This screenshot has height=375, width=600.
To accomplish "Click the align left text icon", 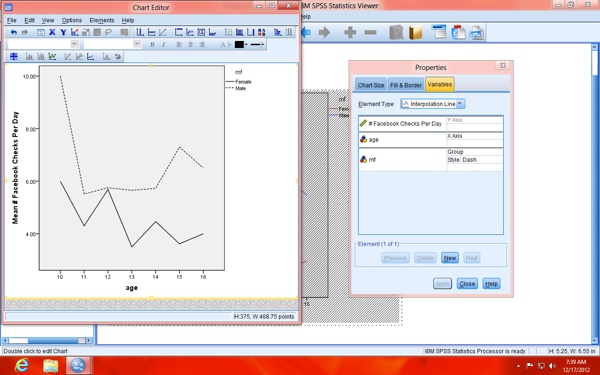I will (x=179, y=44).
